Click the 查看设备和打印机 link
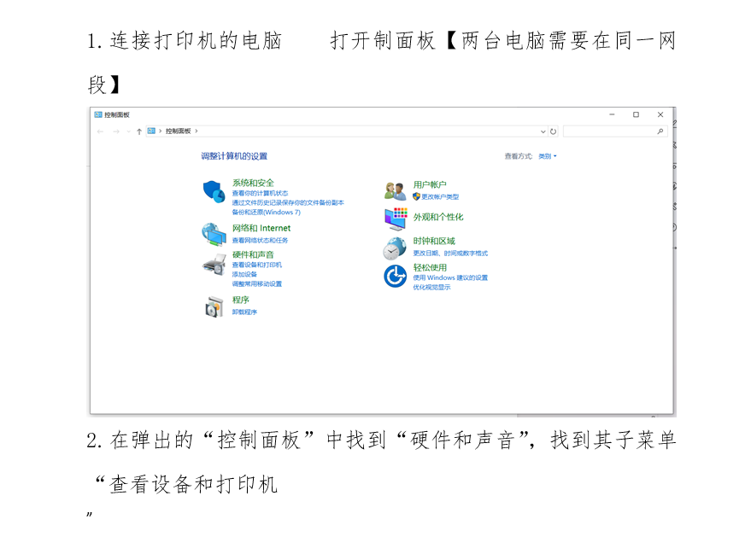The height and width of the screenshot is (560, 751). click(256, 265)
